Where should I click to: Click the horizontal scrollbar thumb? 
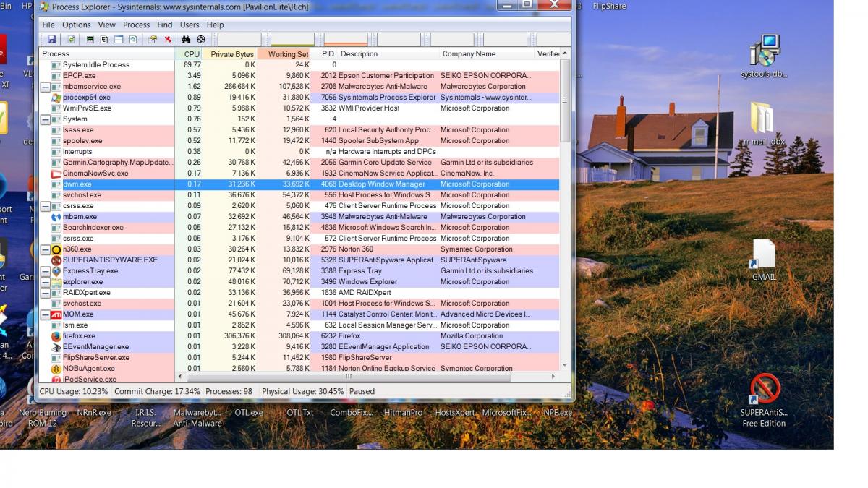(x=348, y=377)
